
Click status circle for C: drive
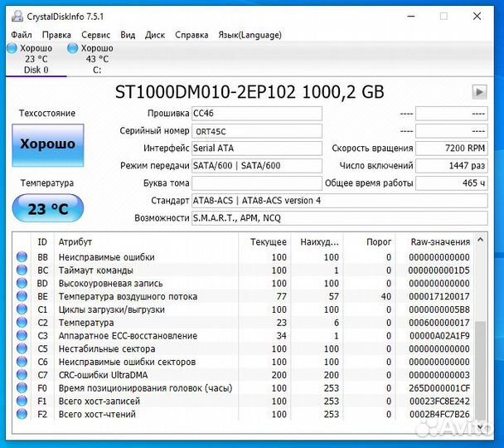(x=73, y=48)
